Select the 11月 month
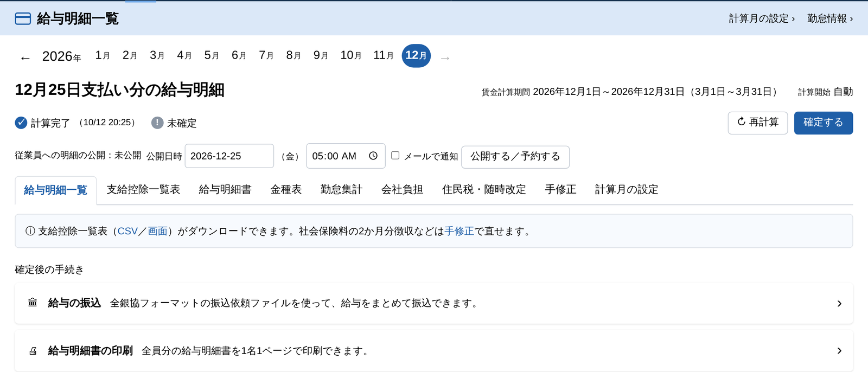This screenshot has width=868, height=372. (x=384, y=55)
